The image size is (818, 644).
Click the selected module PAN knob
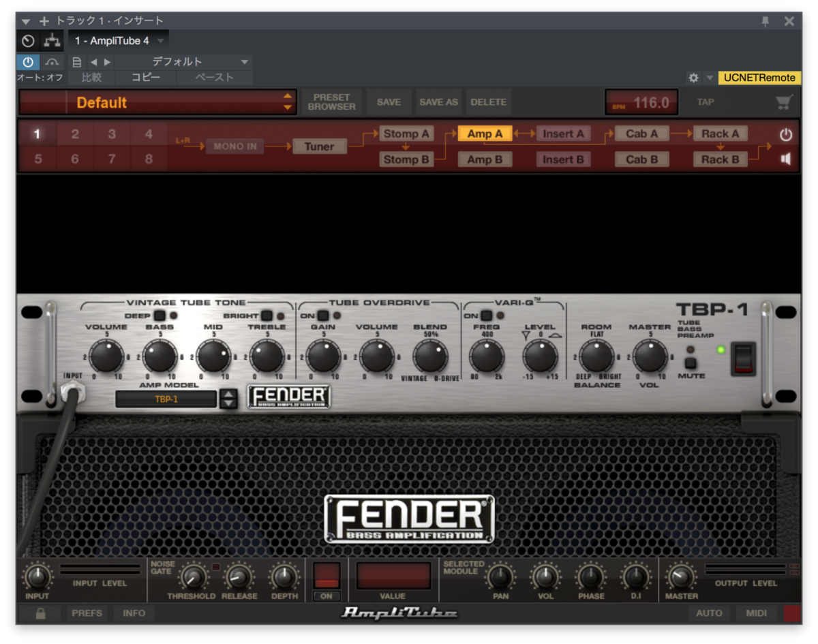pos(500,578)
